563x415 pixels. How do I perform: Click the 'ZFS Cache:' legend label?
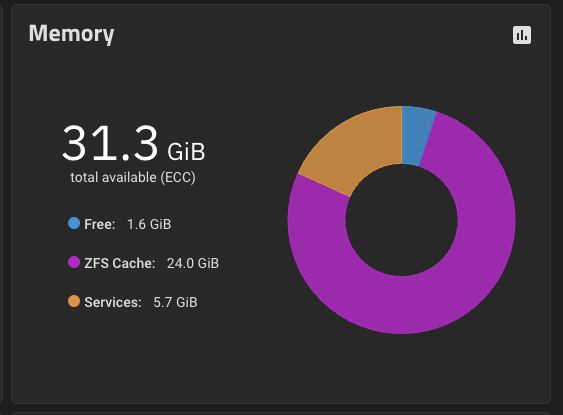point(120,264)
